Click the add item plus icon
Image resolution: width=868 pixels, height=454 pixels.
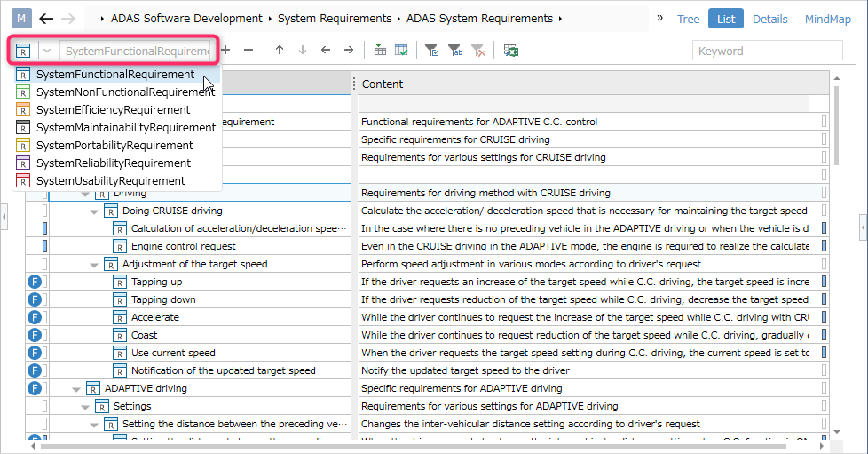(225, 51)
